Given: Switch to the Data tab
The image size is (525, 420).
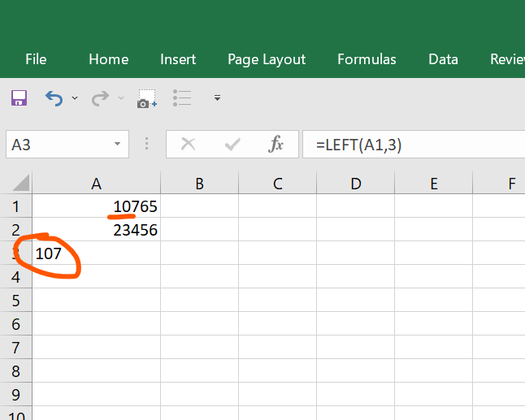Looking at the screenshot, I should tap(443, 59).
